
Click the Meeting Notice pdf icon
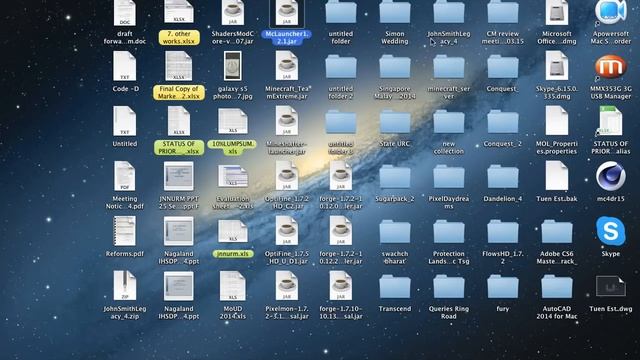pyautogui.click(x=124, y=176)
